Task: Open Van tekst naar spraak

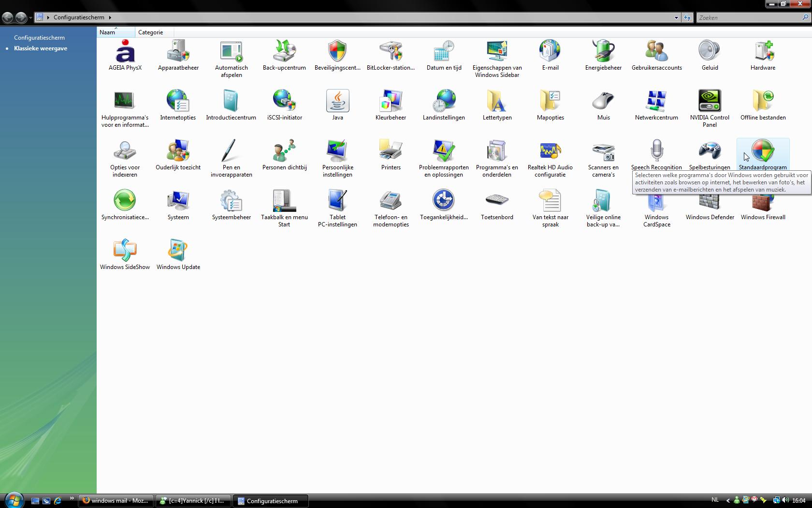Action: [550, 209]
